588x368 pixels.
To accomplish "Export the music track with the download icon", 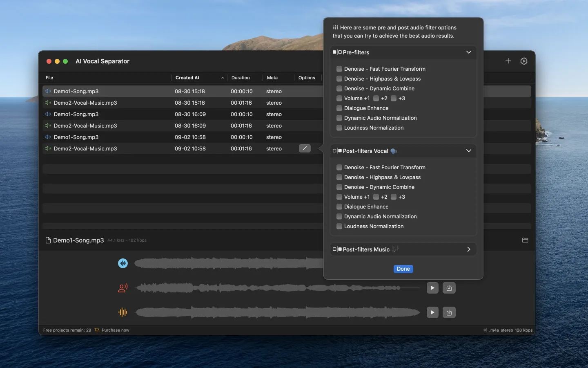I will (x=449, y=312).
